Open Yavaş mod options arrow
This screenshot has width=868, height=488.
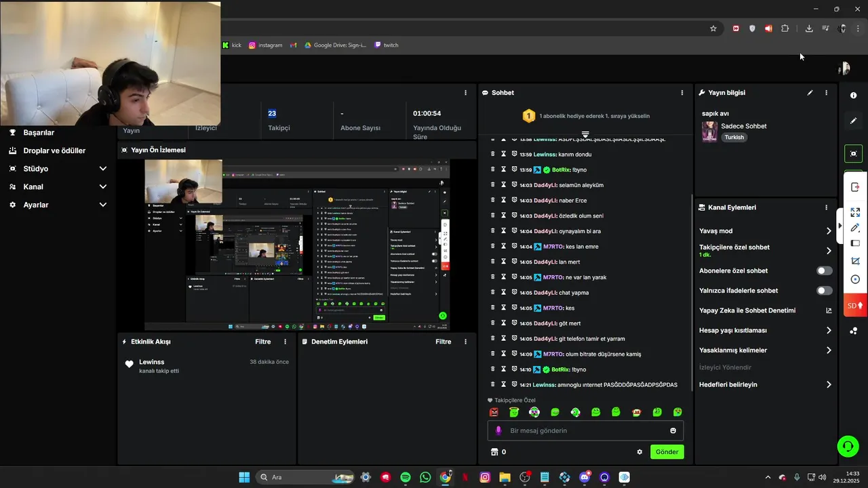(x=829, y=231)
